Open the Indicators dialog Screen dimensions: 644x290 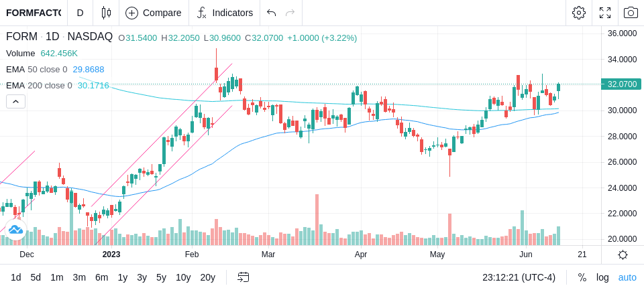pos(225,13)
